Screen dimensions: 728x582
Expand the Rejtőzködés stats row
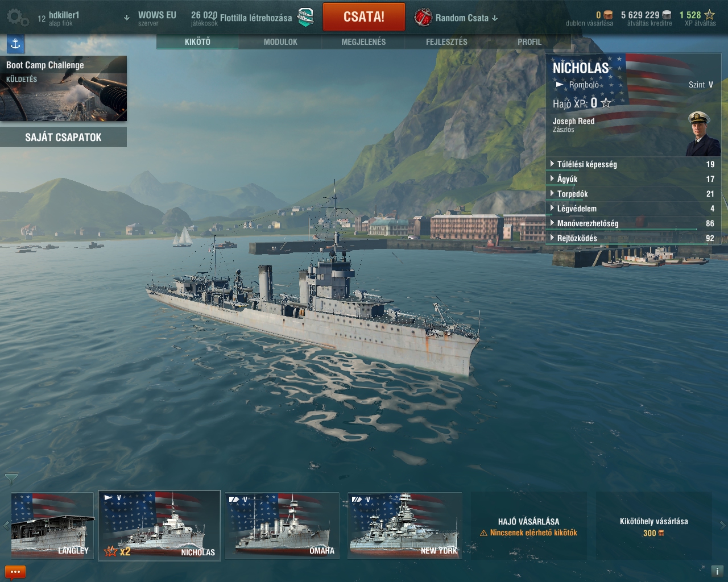[x=632, y=238]
